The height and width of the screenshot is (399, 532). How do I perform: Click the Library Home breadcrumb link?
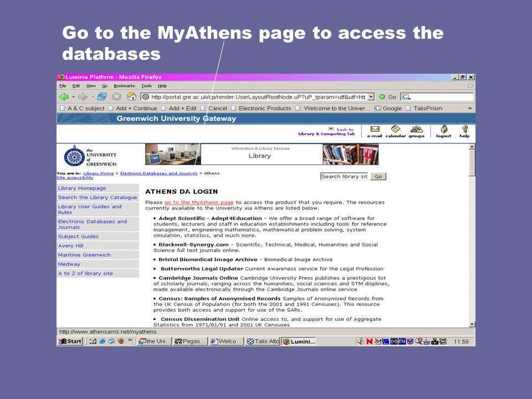click(99, 173)
